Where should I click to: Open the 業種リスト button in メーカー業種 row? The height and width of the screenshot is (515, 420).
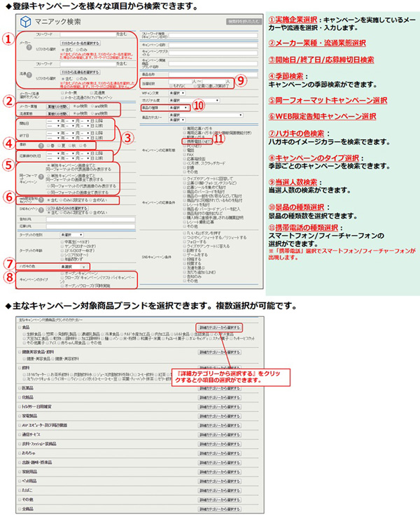(x=57, y=106)
